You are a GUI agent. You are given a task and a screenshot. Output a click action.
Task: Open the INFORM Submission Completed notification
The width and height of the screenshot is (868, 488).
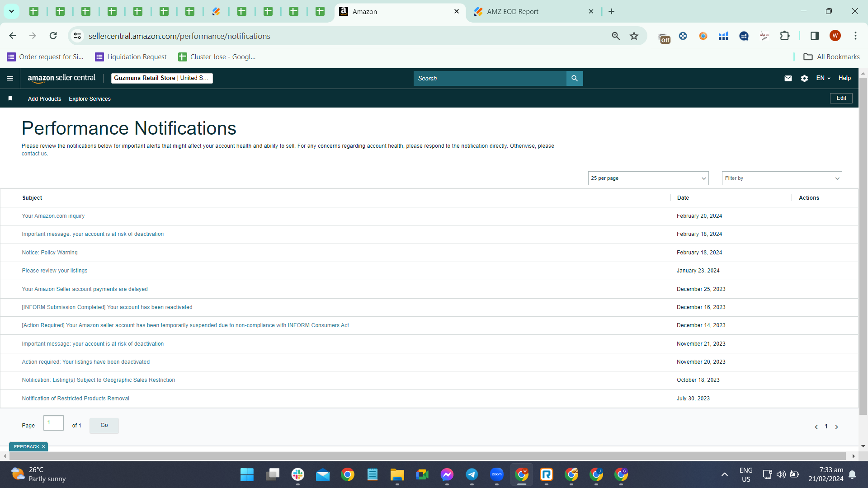(107, 307)
